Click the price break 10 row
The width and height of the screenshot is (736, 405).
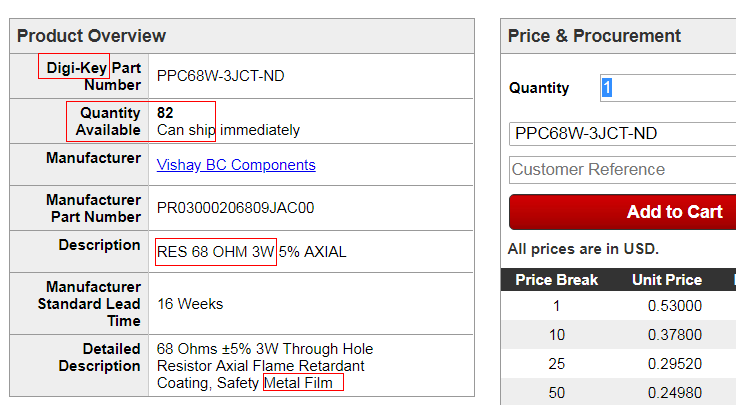click(x=619, y=335)
